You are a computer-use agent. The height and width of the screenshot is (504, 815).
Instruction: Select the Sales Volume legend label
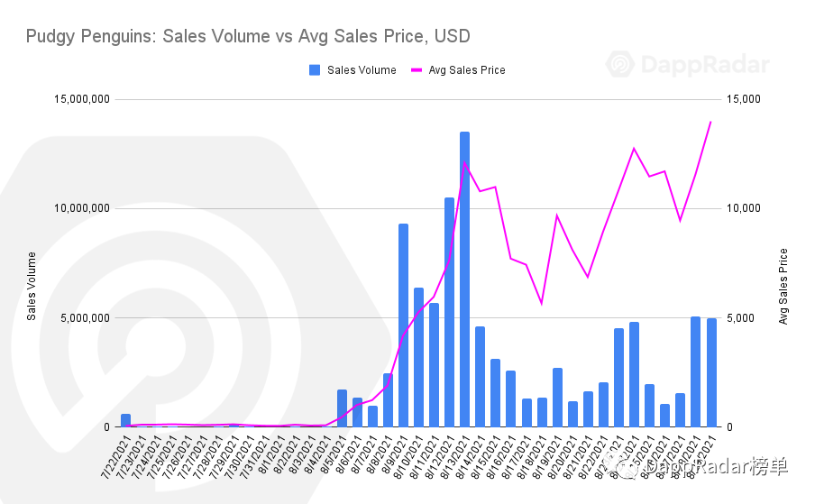[362, 69]
